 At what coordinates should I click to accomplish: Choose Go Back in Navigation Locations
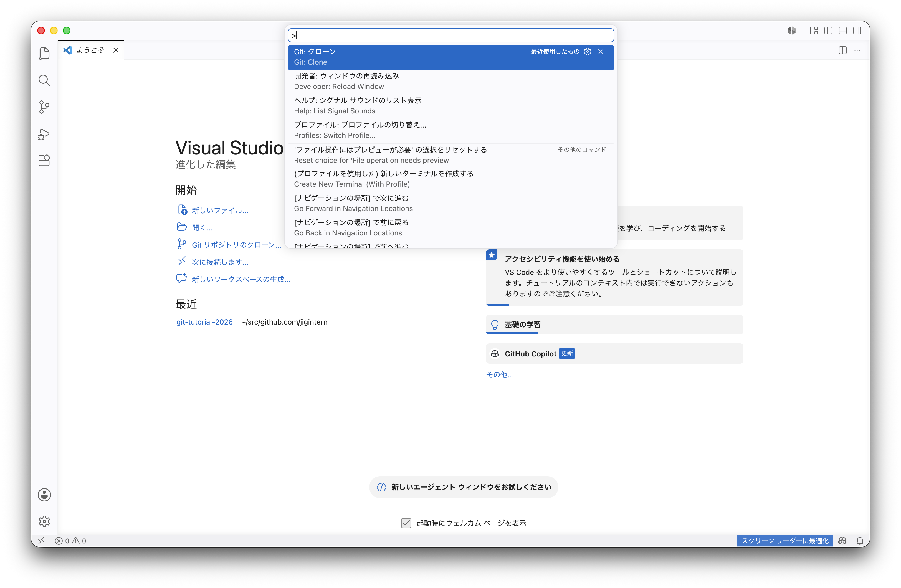pos(451,227)
